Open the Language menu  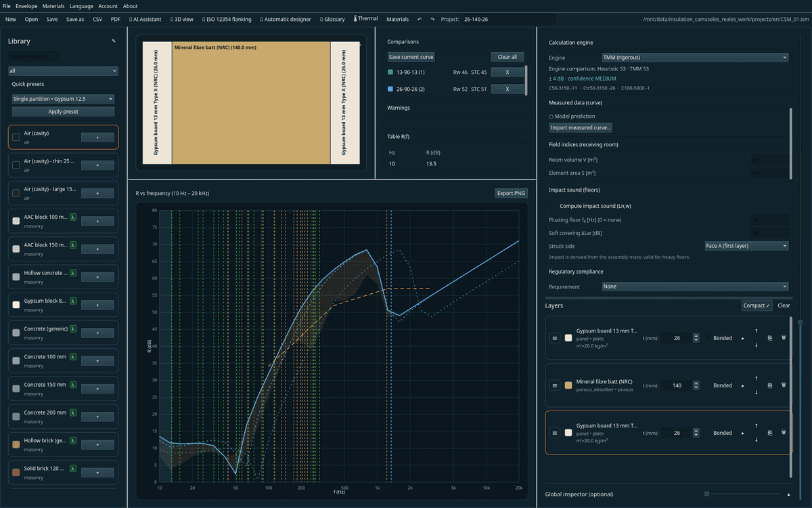click(x=81, y=6)
